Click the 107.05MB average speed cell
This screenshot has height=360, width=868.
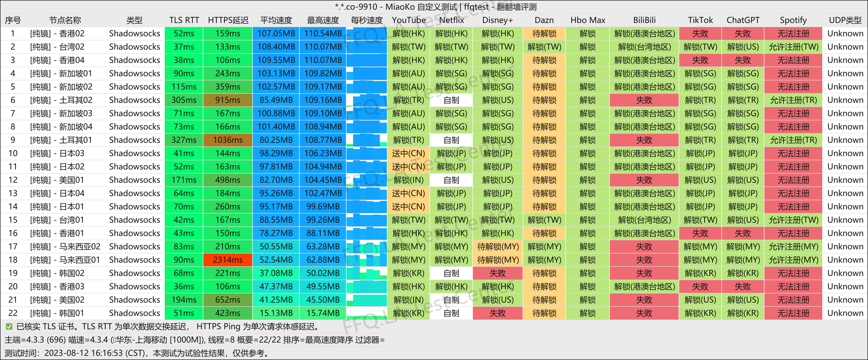[276, 34]
